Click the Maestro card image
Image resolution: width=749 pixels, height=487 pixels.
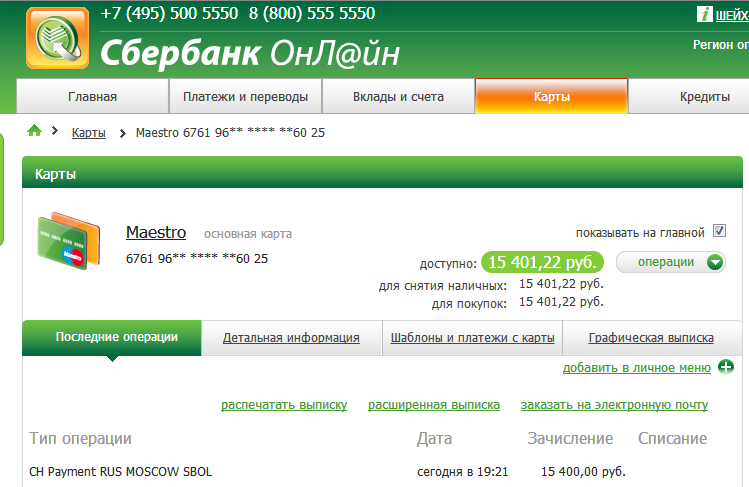(69, 241)
